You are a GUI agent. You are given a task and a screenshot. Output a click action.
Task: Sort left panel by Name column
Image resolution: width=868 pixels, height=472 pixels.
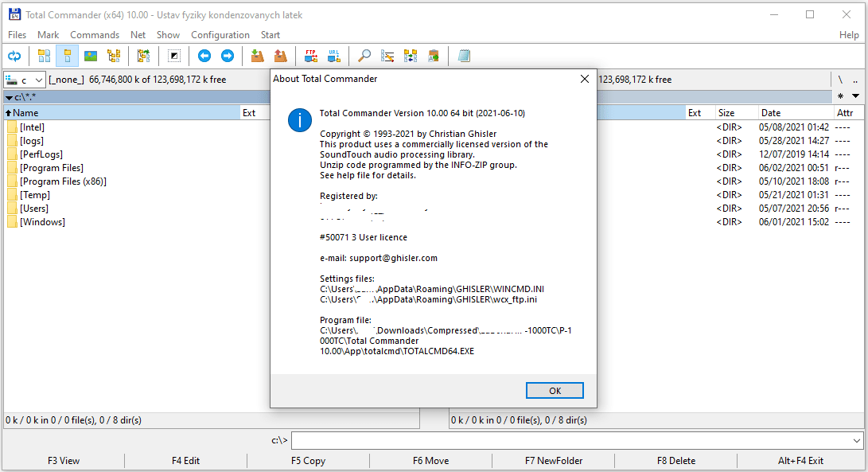pos(122,113)
